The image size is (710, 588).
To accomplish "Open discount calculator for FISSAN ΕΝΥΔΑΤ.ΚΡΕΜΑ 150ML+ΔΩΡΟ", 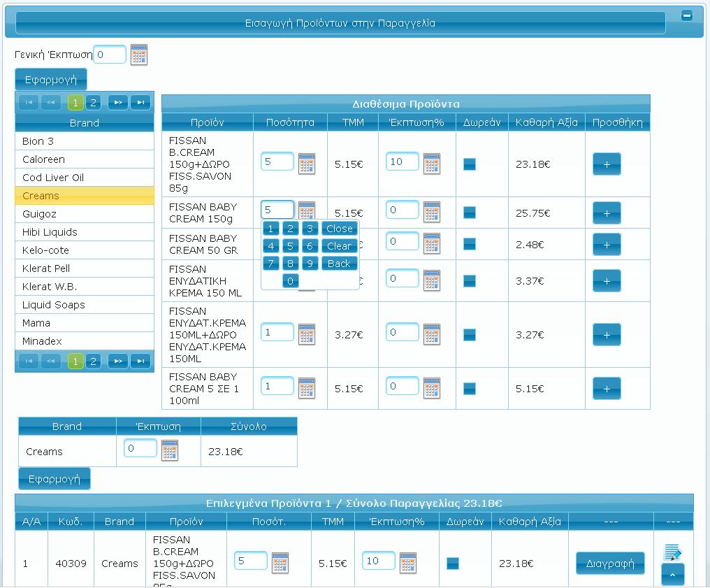I will pos(432,335).
